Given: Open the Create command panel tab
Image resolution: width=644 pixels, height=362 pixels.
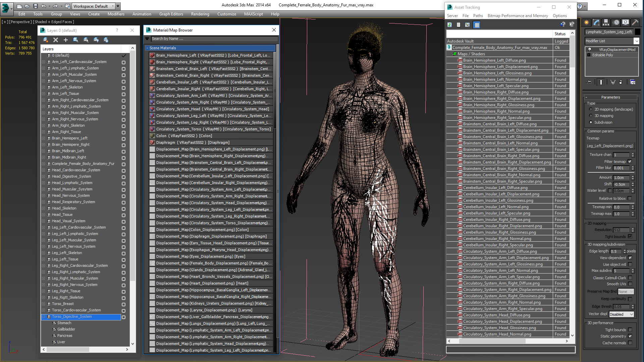Looking at the screenshot, I should click(x=587, y=22).
